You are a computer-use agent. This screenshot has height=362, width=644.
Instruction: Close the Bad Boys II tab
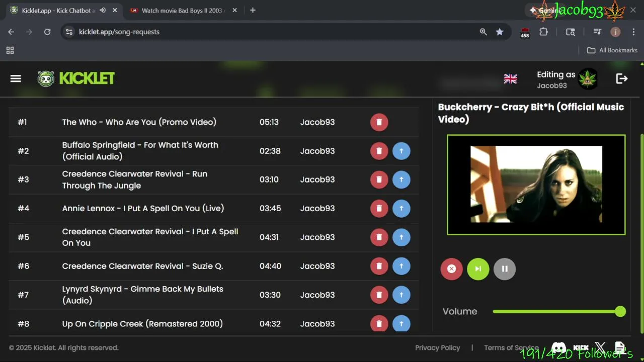click(234, 11)
